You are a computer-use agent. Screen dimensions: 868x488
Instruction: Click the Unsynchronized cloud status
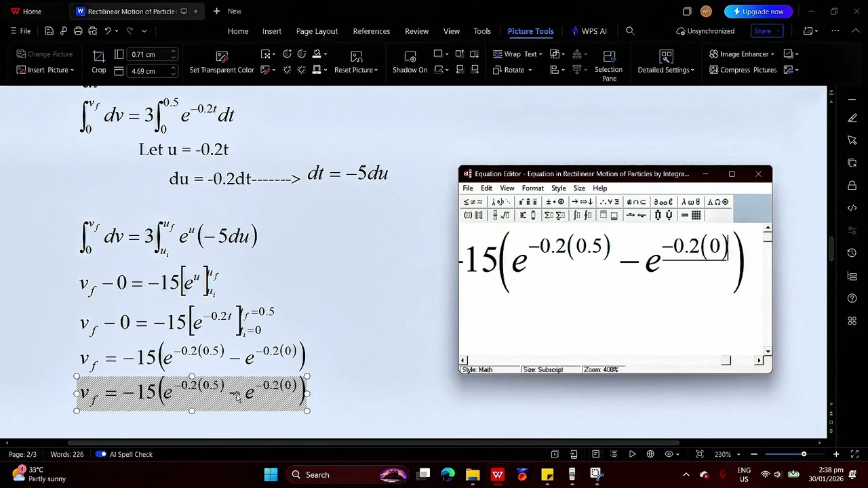[x=705, y=31]
